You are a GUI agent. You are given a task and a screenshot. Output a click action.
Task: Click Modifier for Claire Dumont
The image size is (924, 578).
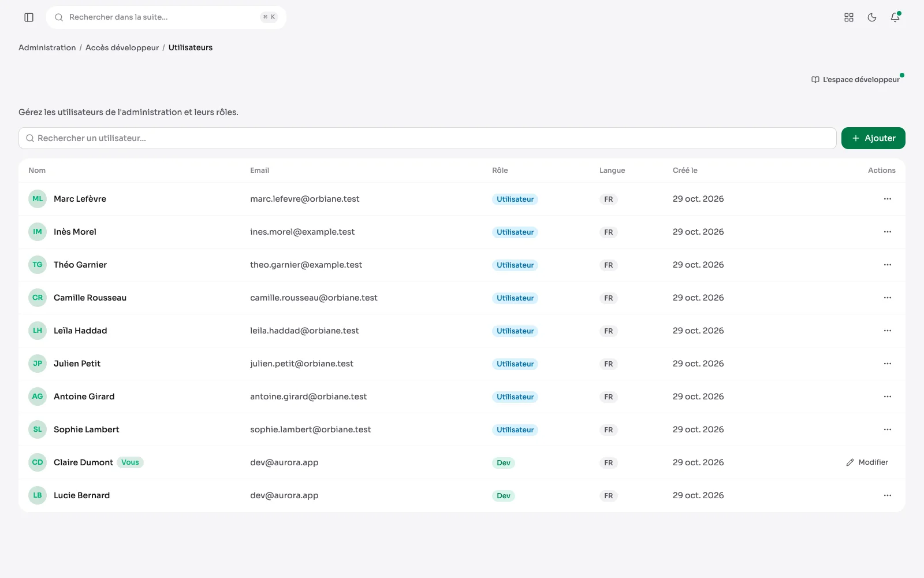pyautogui.click(x=867, y=462)
